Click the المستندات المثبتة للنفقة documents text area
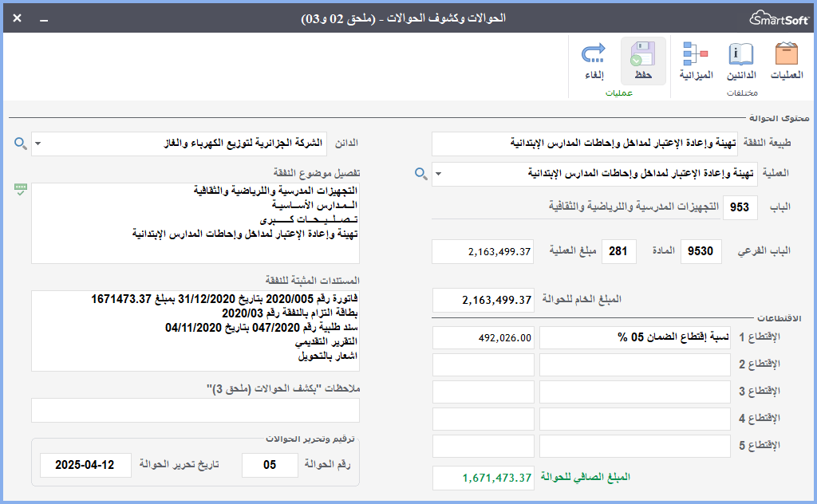Screen dimensions: 817x504 [195, 331]
